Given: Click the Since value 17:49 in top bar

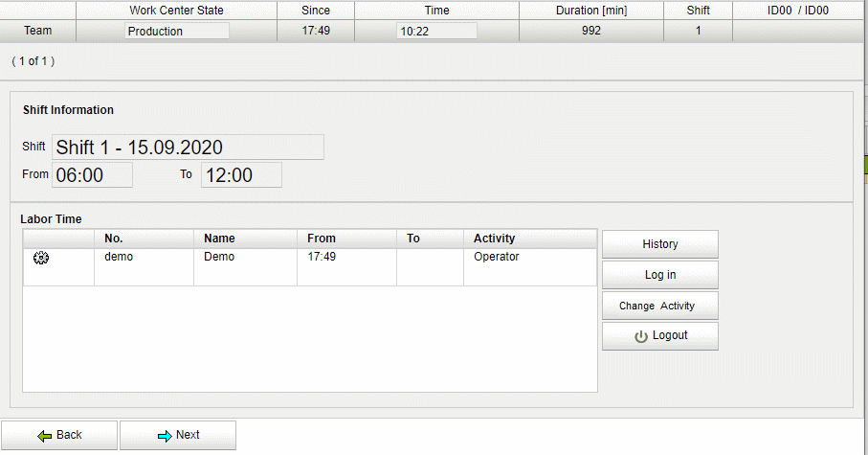Looking at the screenshot, I should [316, 31].
